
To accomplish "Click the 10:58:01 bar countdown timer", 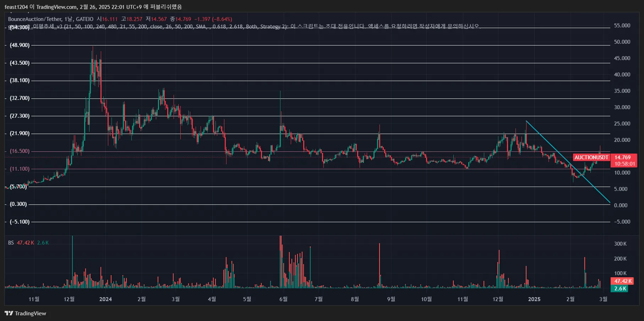I will tap(624, 164).
